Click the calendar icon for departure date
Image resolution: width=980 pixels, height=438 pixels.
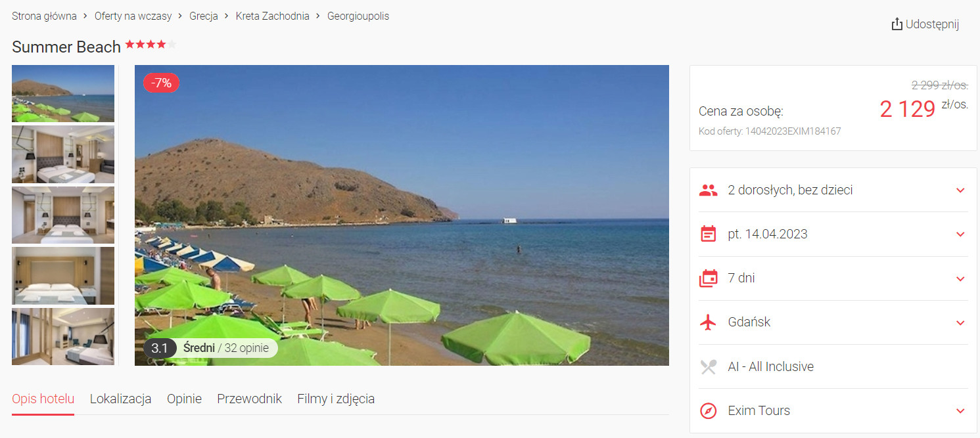pyautogui.click(x=708, y=234)
